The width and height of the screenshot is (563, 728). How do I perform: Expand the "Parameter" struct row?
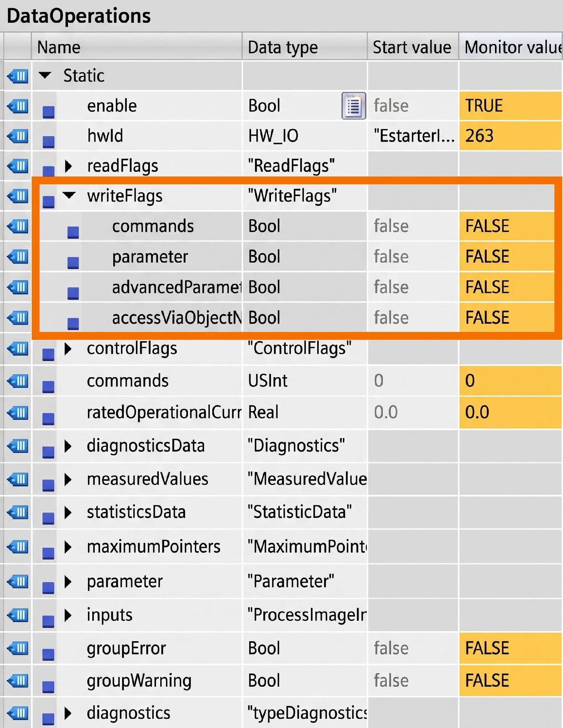coord(68,581)
